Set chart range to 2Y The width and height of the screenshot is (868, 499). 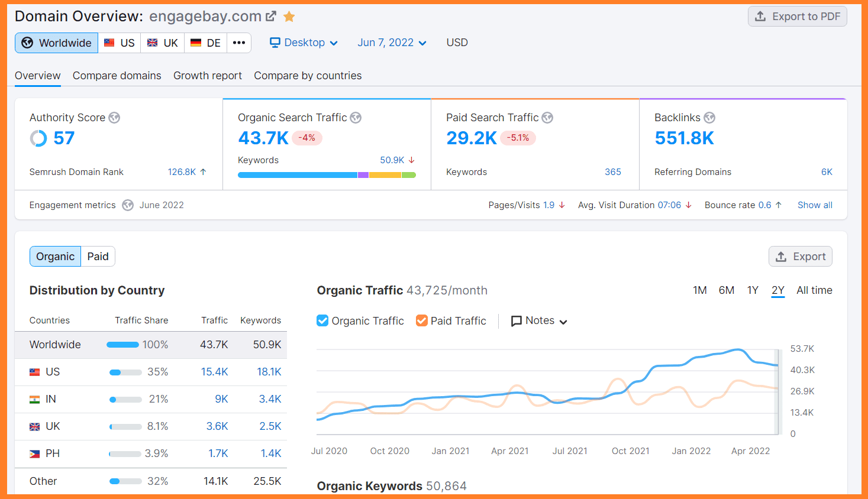point(778,290)
